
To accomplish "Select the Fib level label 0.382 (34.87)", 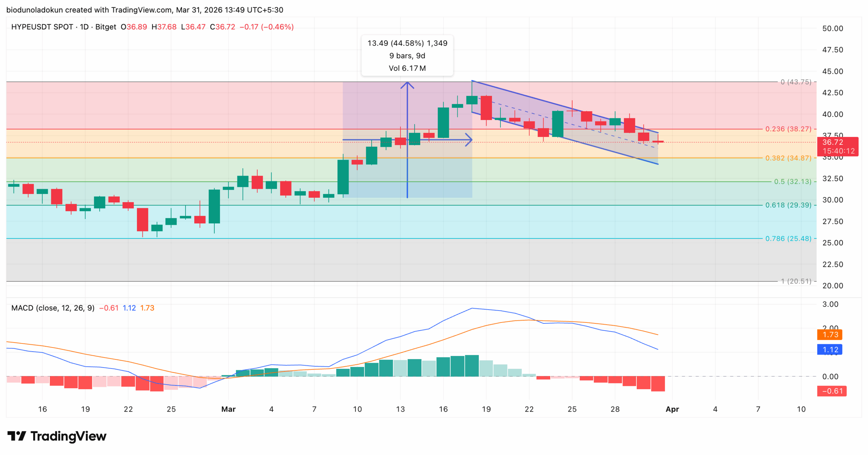I will tap(788, 158).
